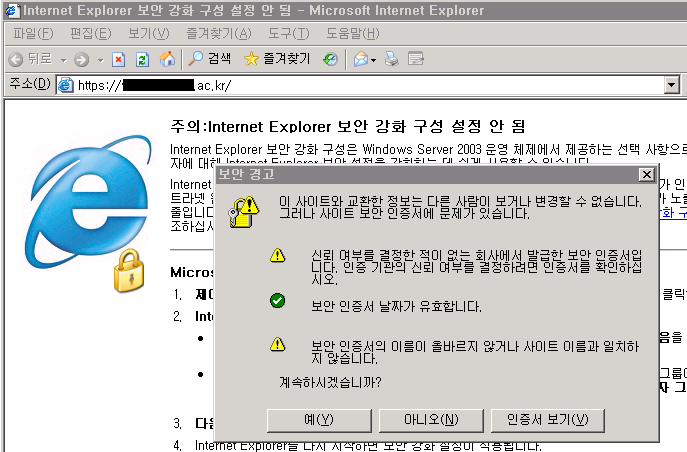Click the IE icon in title bar
Screen dimensions: 687x452
pyautogui.click(x=12, y=11)
